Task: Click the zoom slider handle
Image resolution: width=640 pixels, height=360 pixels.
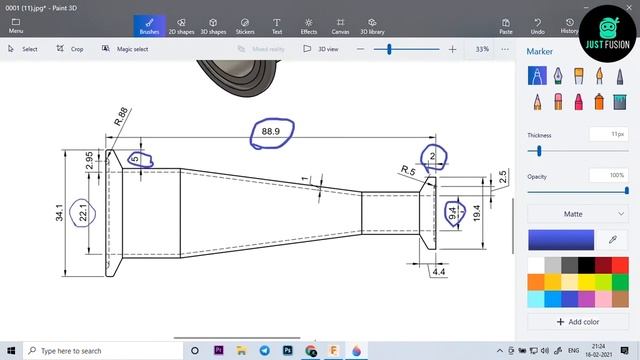Action: (389, 49)
